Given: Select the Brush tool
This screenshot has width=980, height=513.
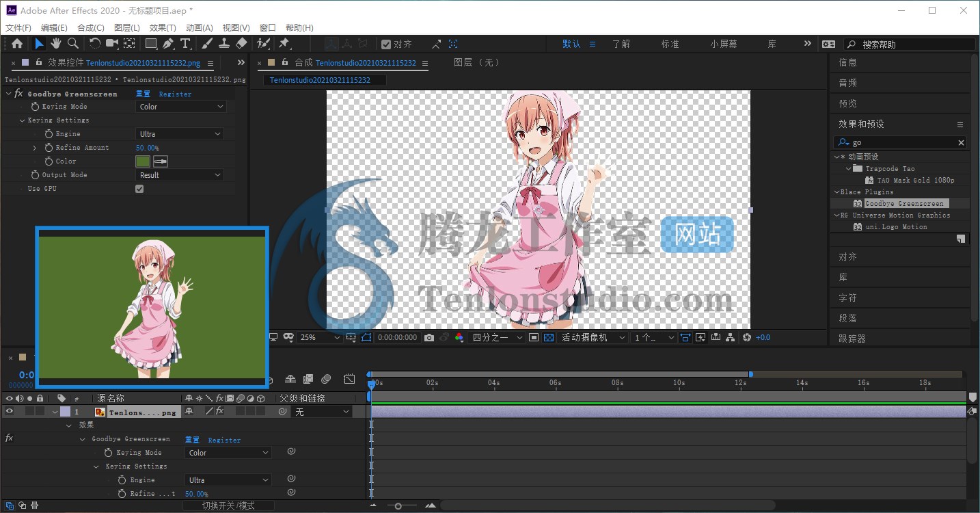Looking at the screenshot, I should click(x=207, y=44).
